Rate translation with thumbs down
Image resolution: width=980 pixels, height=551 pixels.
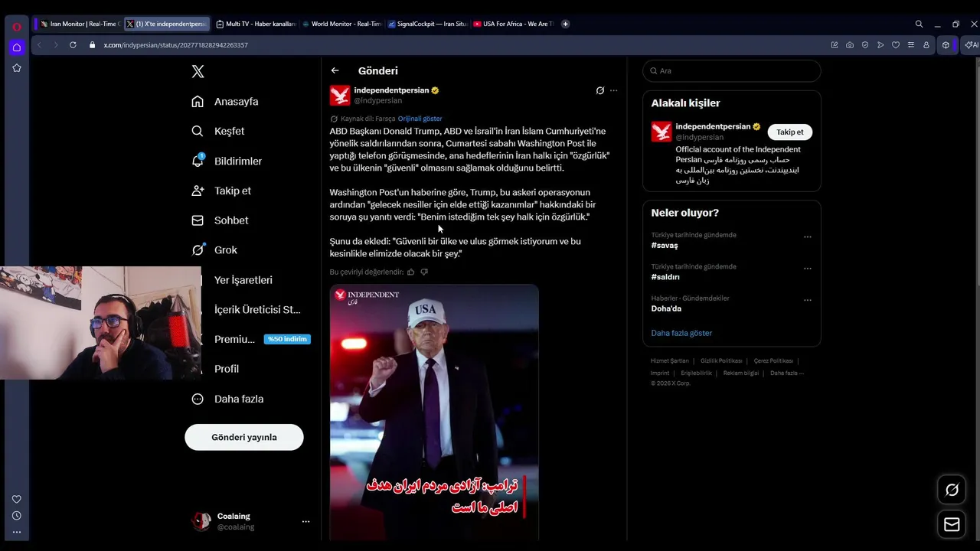(424, 272)
